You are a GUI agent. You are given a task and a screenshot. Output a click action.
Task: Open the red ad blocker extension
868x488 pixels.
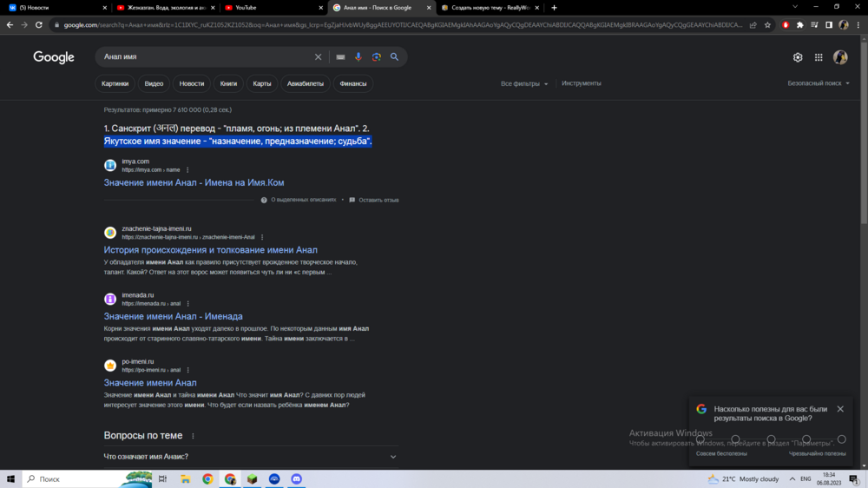(x=786, y=25)
